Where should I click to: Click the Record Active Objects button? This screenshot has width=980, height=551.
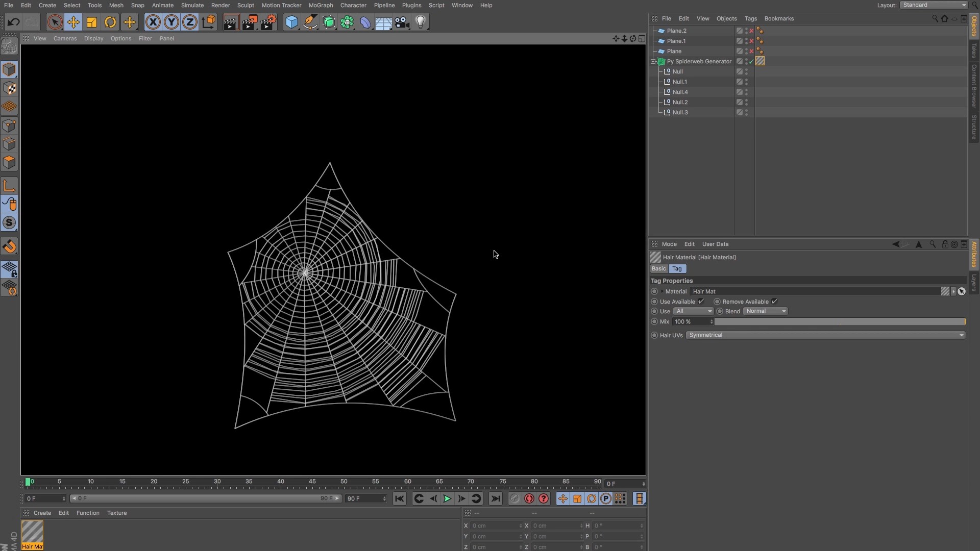coord(529,499)
